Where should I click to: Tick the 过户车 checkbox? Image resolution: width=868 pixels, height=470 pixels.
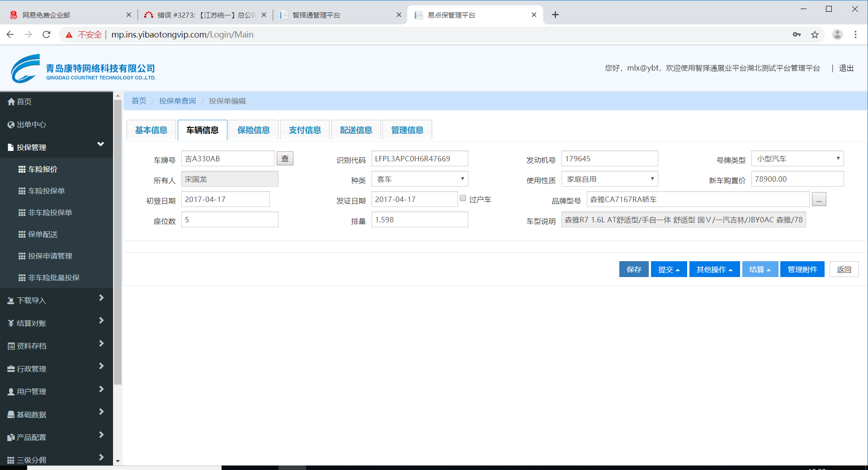(x=463, y=198)
